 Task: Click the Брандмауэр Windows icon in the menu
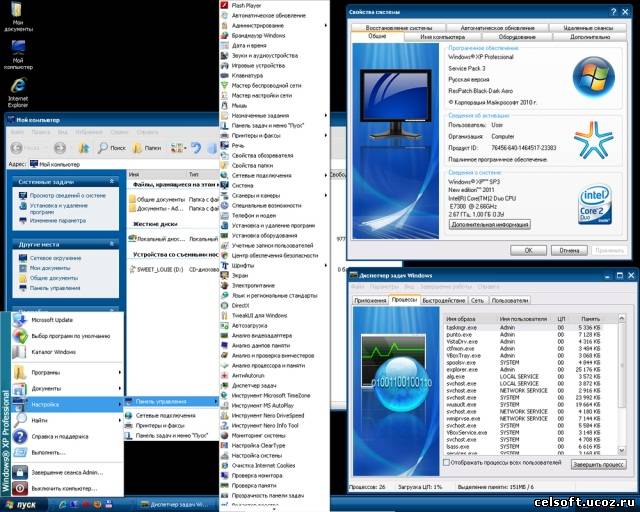coord(224,36)
